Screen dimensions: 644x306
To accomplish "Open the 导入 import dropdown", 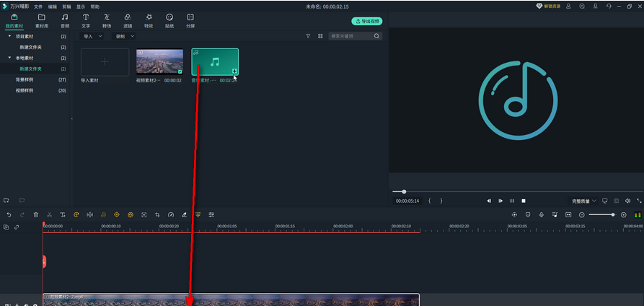I will pyautogui.click(x=92, y=36).
